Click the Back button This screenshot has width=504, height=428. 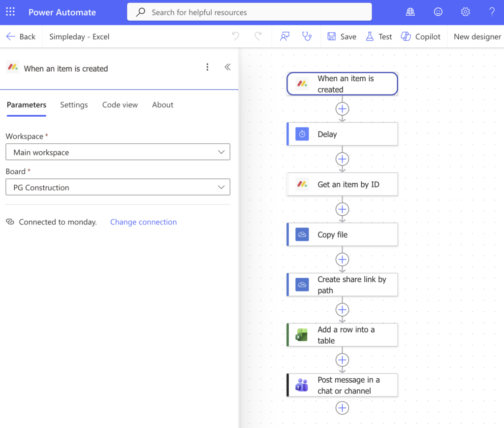[x=21, y=36]
